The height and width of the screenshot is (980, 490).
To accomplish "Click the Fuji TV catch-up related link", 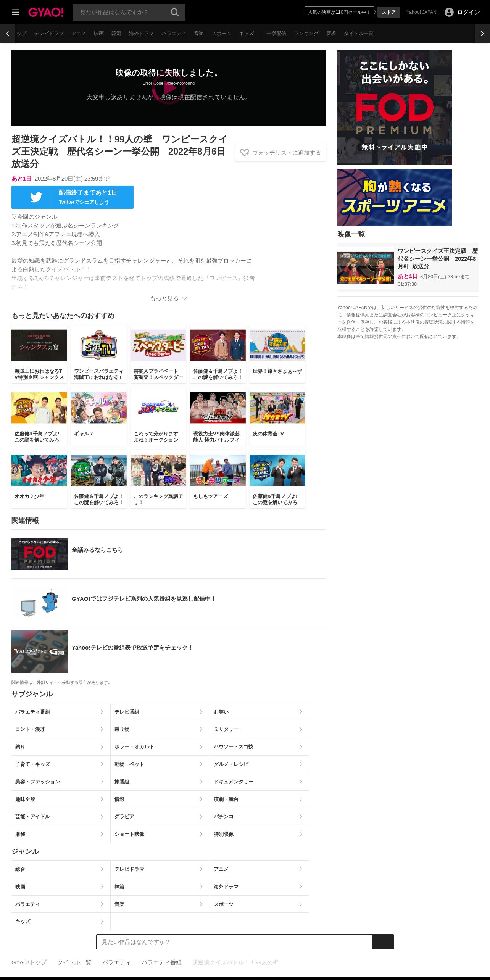I will click(144, 599).
